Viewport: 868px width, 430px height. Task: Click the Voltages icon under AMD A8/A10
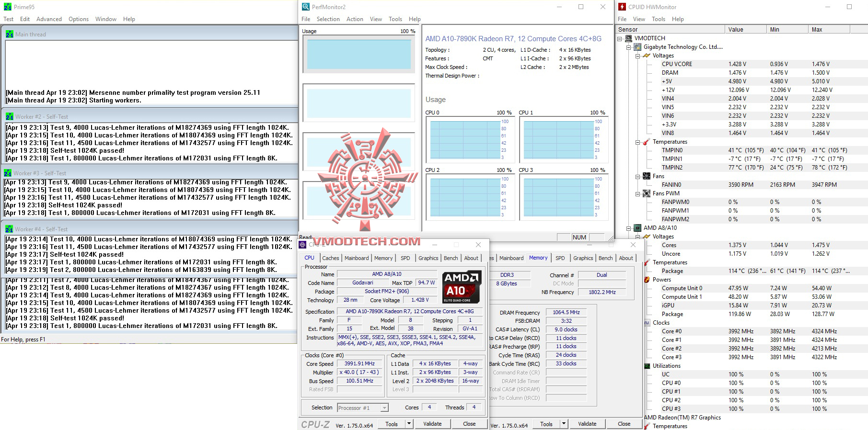coord(647,237)
